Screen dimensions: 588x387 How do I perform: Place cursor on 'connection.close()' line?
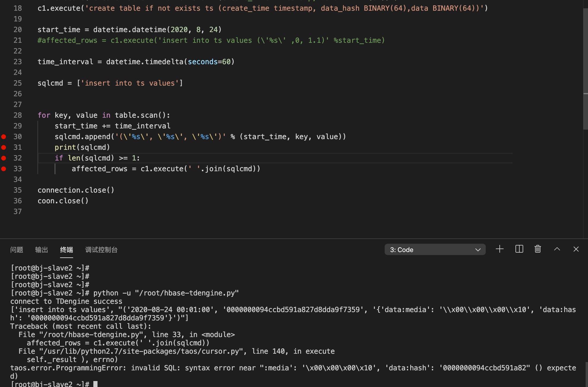[x=76, y=190]
